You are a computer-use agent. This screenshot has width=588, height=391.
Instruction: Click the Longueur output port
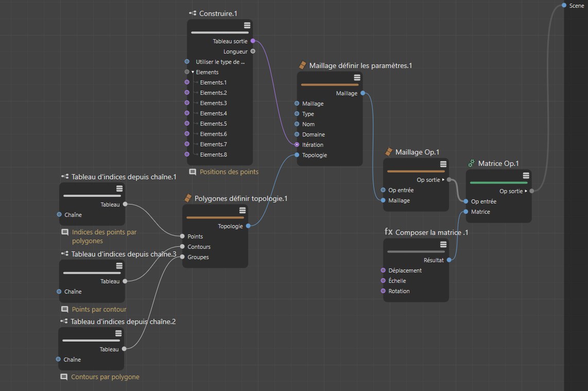[x=253, y=52]
